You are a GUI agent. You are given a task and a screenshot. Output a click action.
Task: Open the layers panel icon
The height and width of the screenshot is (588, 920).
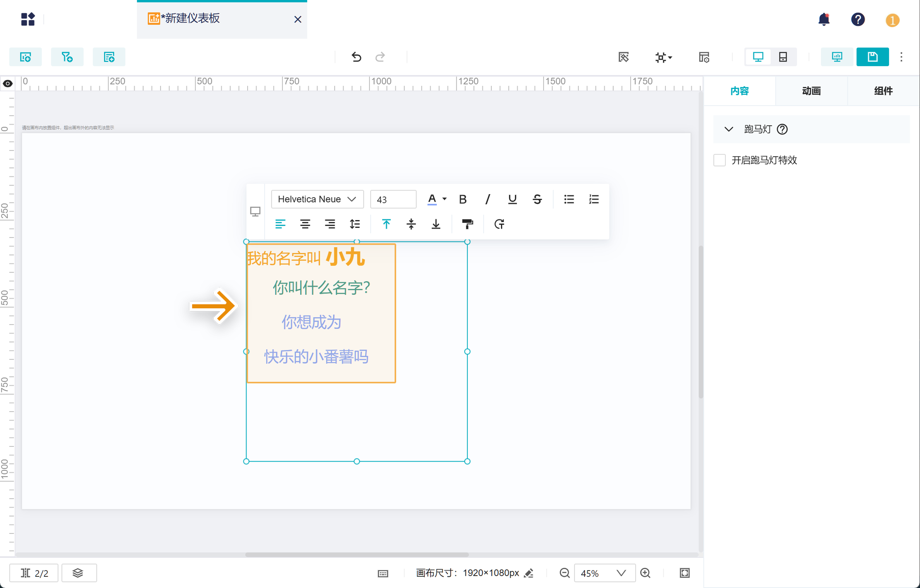[x=78, y=573]
